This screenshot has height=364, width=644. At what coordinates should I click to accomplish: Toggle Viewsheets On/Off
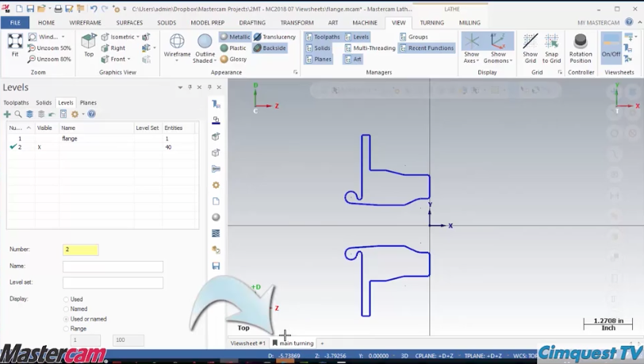(x=611, y=48)
